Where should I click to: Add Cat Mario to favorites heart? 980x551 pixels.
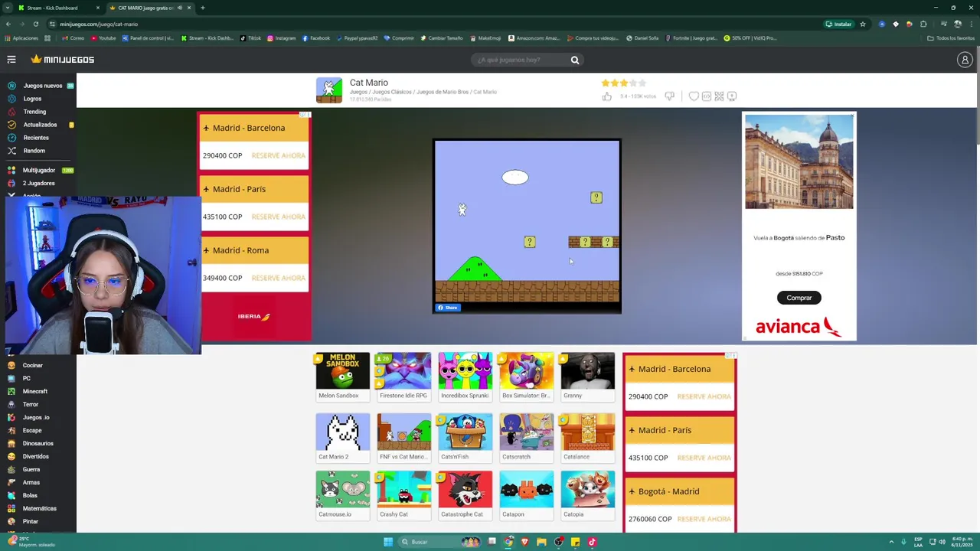point(694,96)
